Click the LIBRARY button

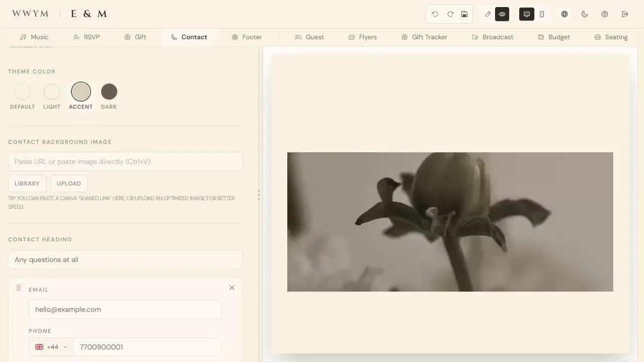(x=27, y=184)
